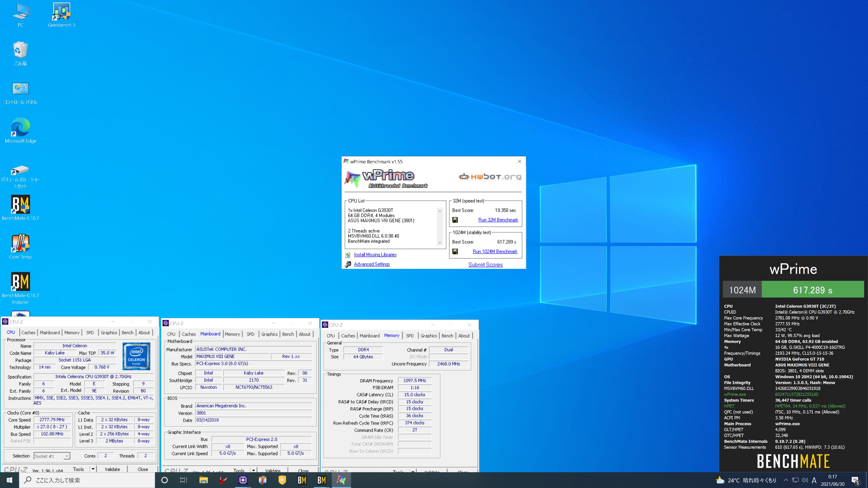Click the Run 1024M Benchmark link
This screenshot has width=868, height=488.
click(x=495, y=252)
